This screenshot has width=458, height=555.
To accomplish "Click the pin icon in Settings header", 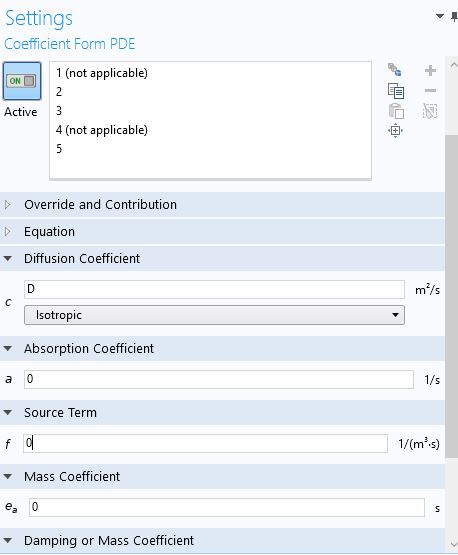I will pyautogui.click(x=454, y=17).
